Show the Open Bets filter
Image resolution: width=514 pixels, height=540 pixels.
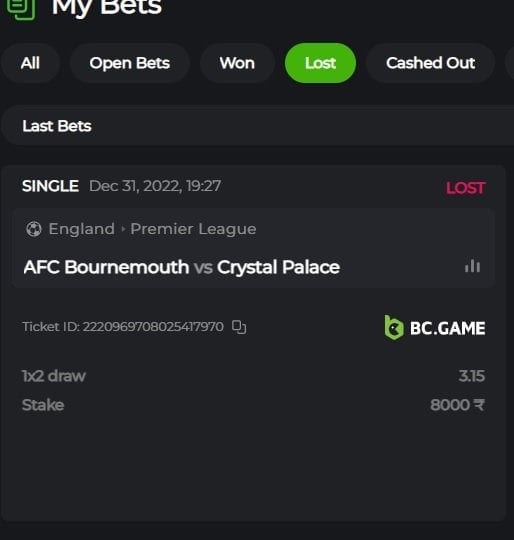pos(129,63)
